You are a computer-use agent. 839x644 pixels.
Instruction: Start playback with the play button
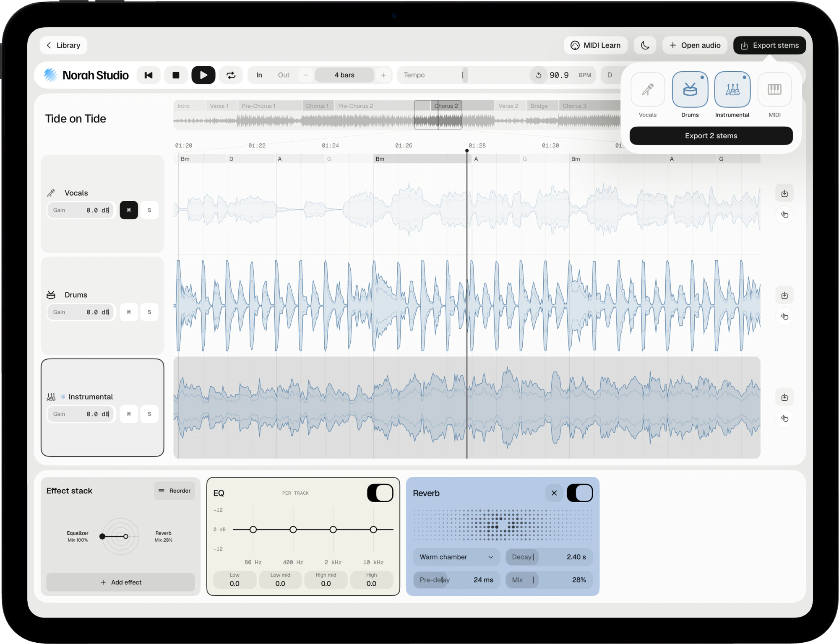[x=203, y=75]
